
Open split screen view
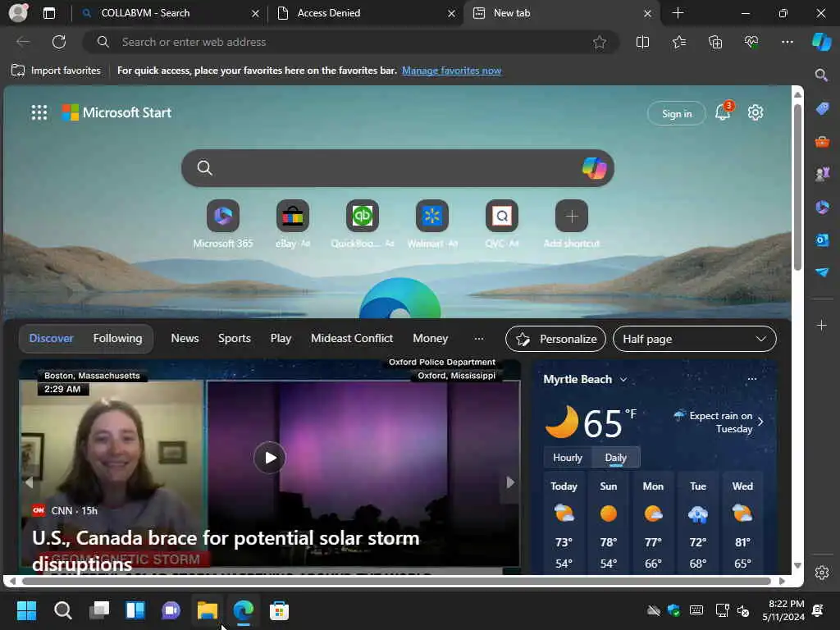point(642,42)
